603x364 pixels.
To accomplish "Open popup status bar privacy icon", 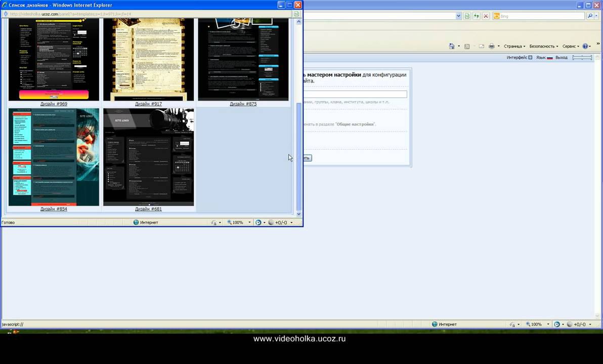I will pyautogui.click(x=214, y=222).
